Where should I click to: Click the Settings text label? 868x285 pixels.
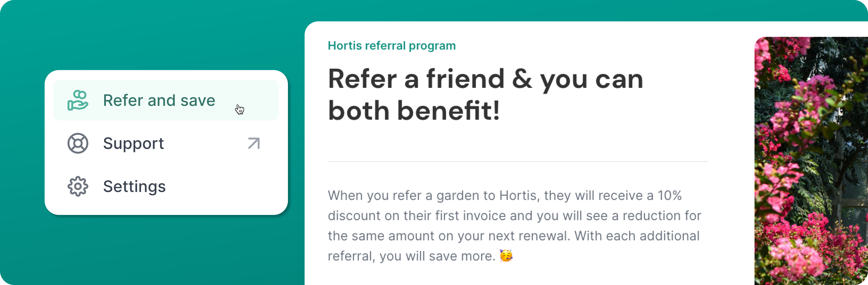click(134, 187)
